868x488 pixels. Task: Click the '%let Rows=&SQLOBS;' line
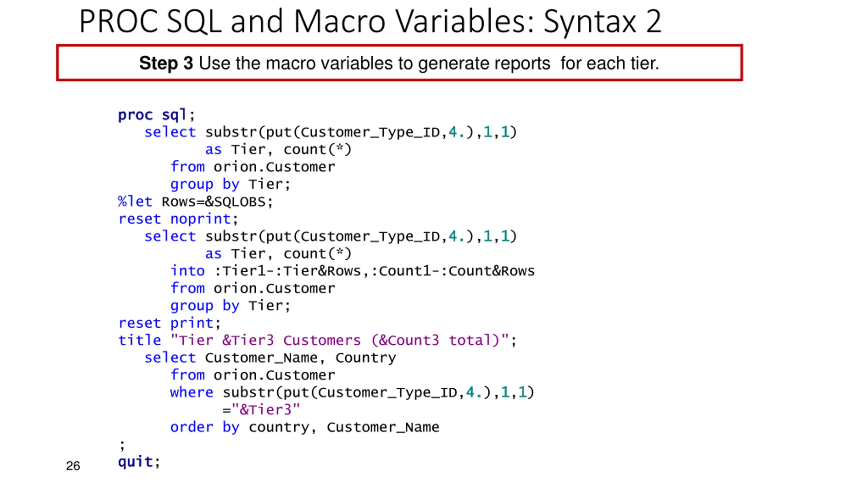tap(195, 202)
